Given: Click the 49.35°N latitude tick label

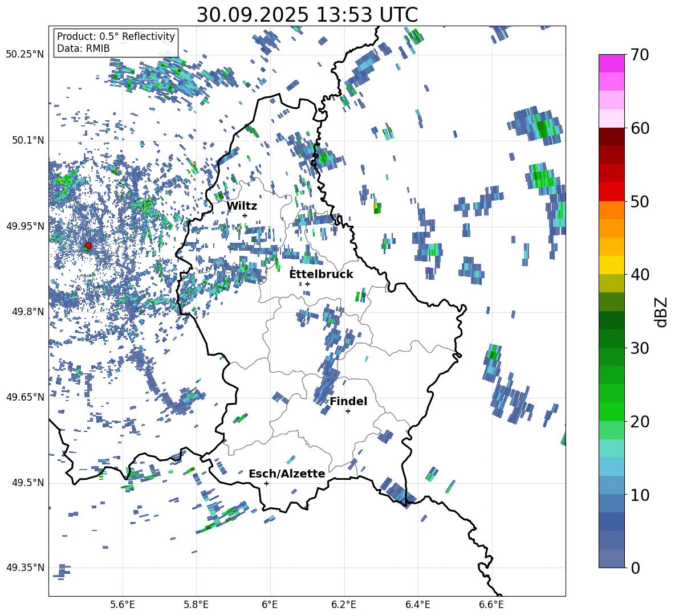Looking at the screenshot, I should (x=25, y=568).
